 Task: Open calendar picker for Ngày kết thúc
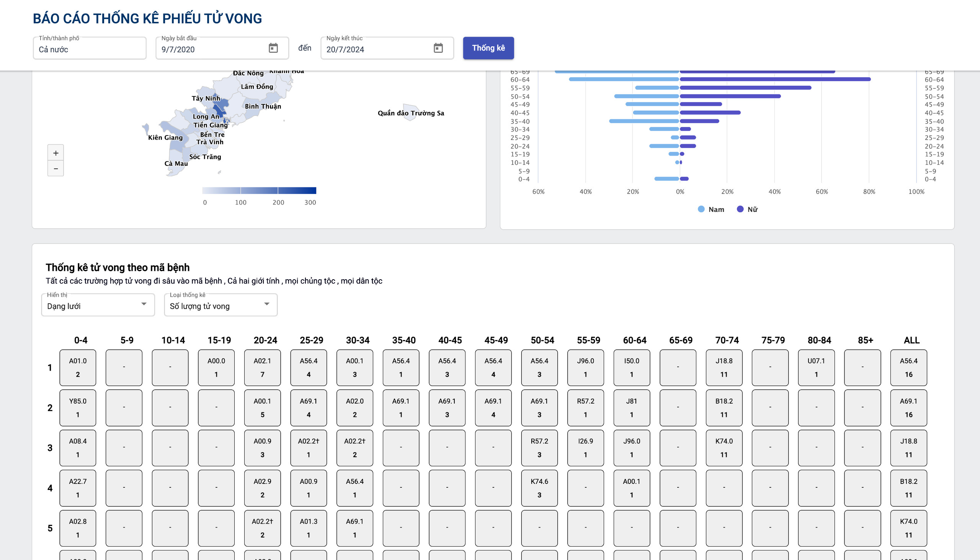coord(438,49)
